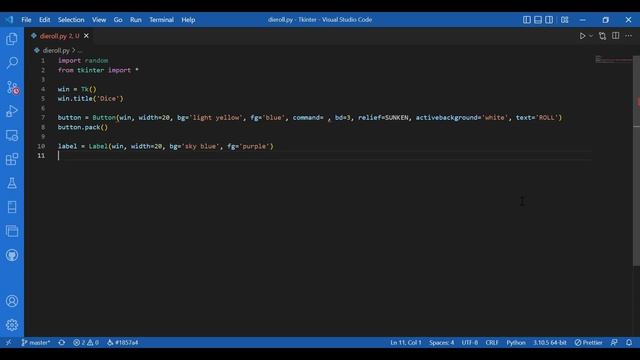Click the VS Code logo in title bar

pos(9,20)
